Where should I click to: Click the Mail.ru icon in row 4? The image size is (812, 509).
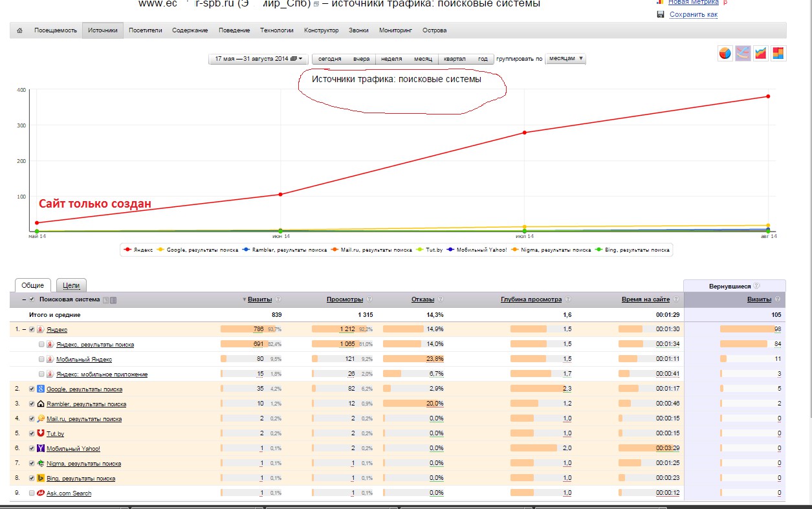41,418
